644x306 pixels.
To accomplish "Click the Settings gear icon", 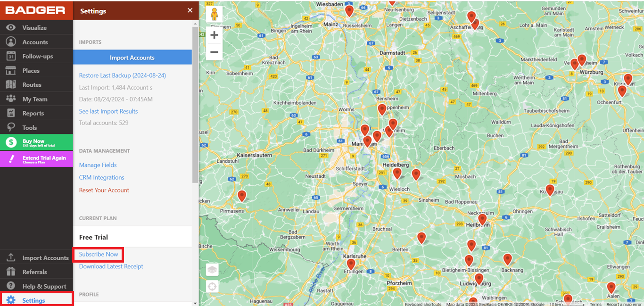I will click(x=11, y=300).
